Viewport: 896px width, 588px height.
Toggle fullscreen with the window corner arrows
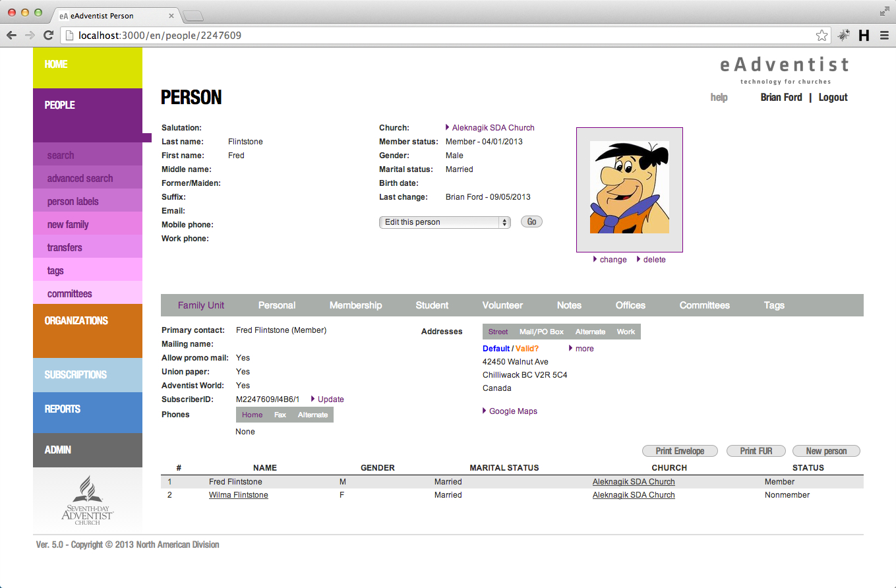pos(885,11)
